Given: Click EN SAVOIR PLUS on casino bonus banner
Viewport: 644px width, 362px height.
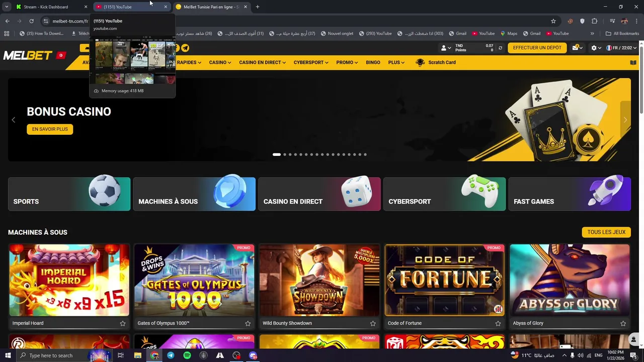Looking at the screenshot, I should [50, 129].
